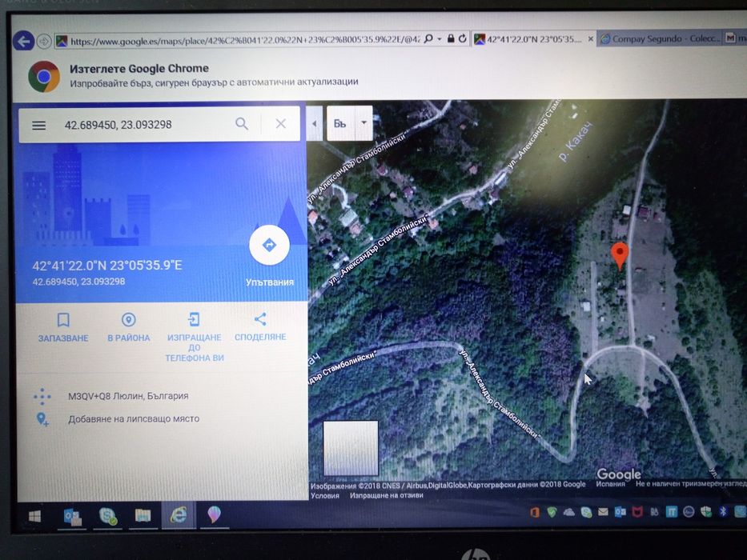The width and height of the screenshot is (747, 560).
Task: Click the map layer thumbnail square
Action: (x=351, y=448)
